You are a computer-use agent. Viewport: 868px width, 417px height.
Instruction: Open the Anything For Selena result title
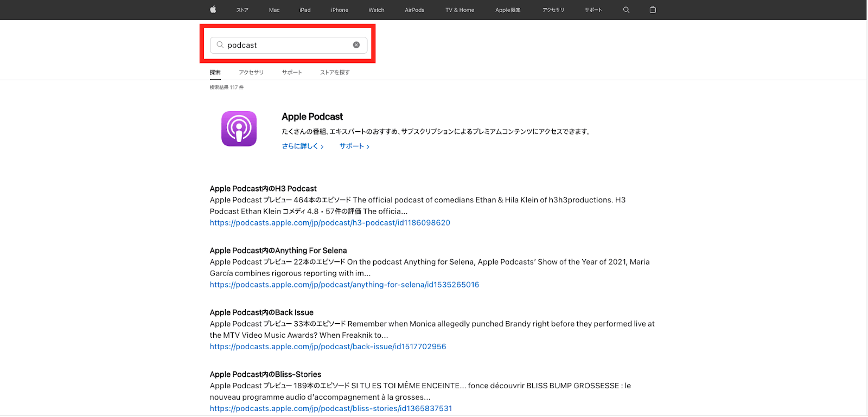click(x=278, y=251)
